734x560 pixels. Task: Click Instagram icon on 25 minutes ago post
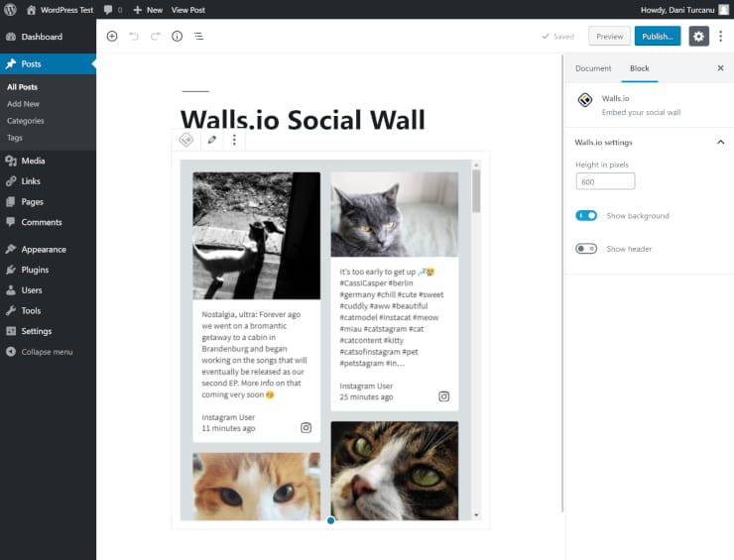click(x=443, y=396)
